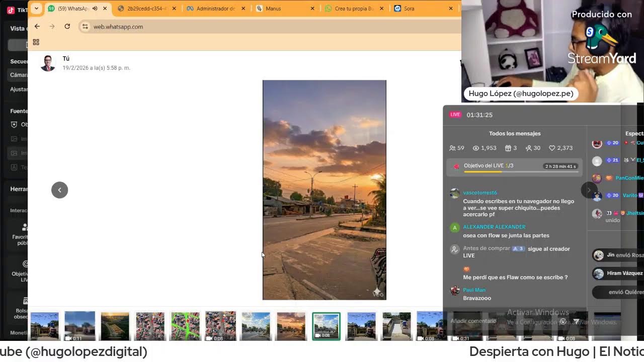Open PanConMie spectator entry
Image resolution: width=644 pixels, height=362 pixels.
pyautogui.click(x=618, y=178)
